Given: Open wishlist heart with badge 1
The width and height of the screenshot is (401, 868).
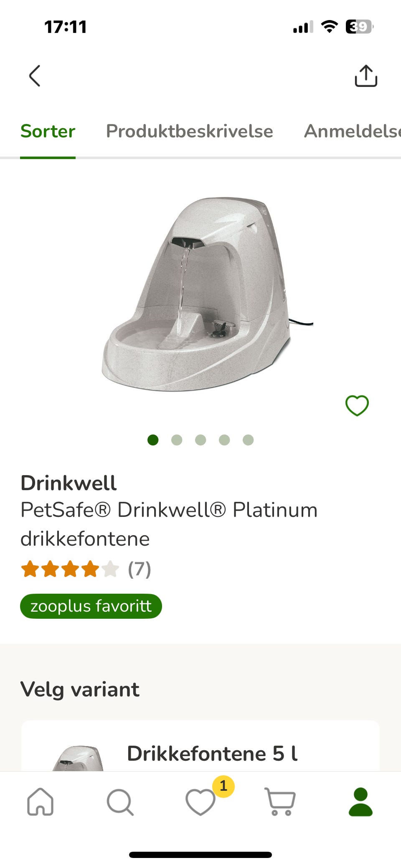Looking at the screenshot, I should 200,802.
